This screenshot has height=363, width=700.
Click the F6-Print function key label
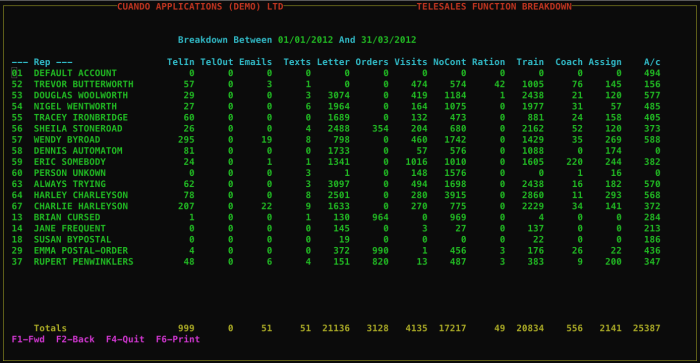point(178,339)
